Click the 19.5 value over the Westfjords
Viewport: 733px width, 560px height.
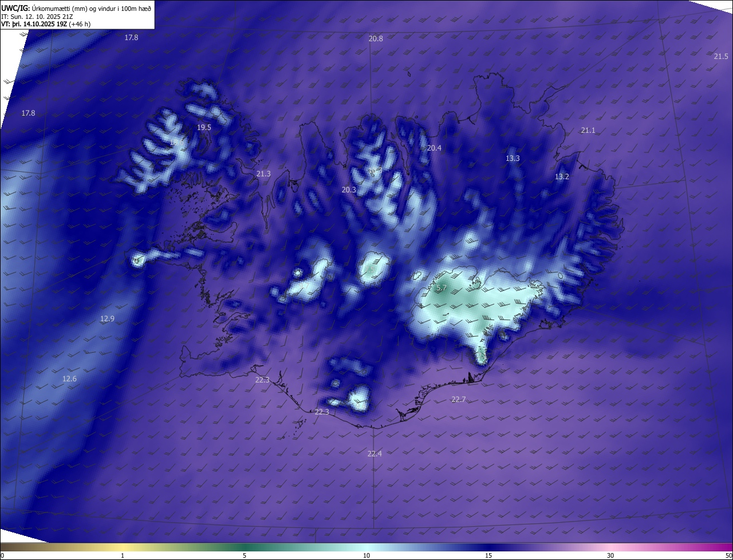tap(204, 128)
